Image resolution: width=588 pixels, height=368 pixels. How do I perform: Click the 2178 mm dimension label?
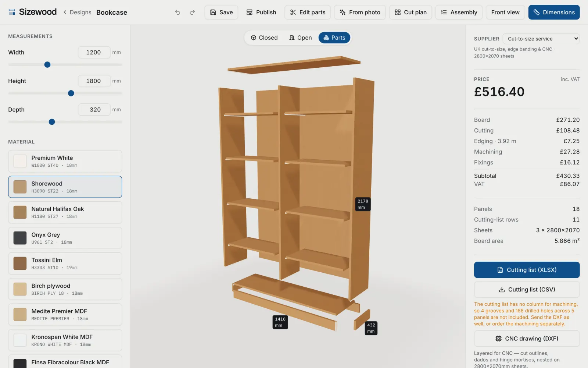pyautogui.click(x=363, y=204)
